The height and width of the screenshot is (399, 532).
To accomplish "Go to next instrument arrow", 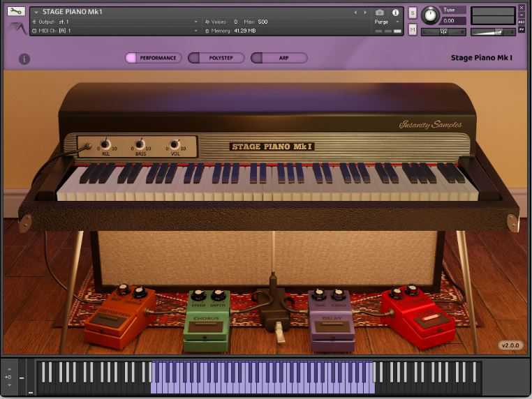I will point(365,13).
